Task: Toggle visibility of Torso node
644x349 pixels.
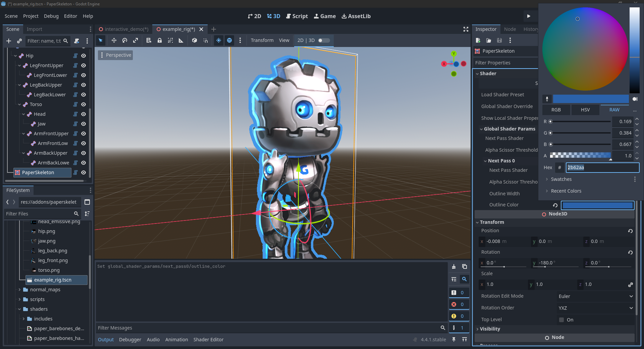Action: [x=84, y=104]
